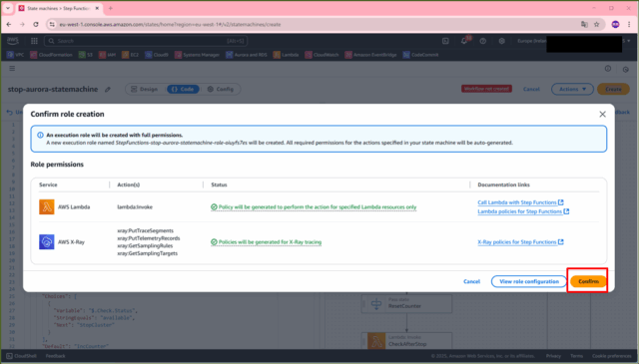Open a new browser tab
Screen dimensions: 639x364
(x=111, y=8)
